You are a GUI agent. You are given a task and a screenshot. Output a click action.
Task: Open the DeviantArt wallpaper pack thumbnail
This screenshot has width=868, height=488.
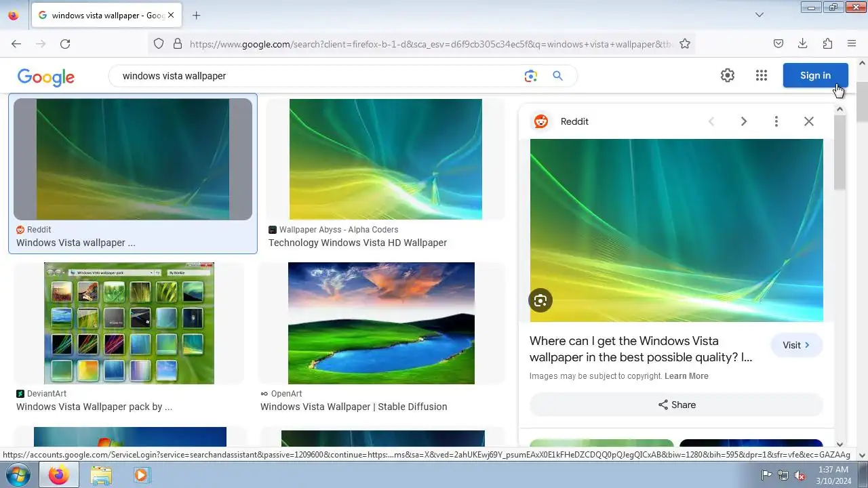tap(129, 323)
